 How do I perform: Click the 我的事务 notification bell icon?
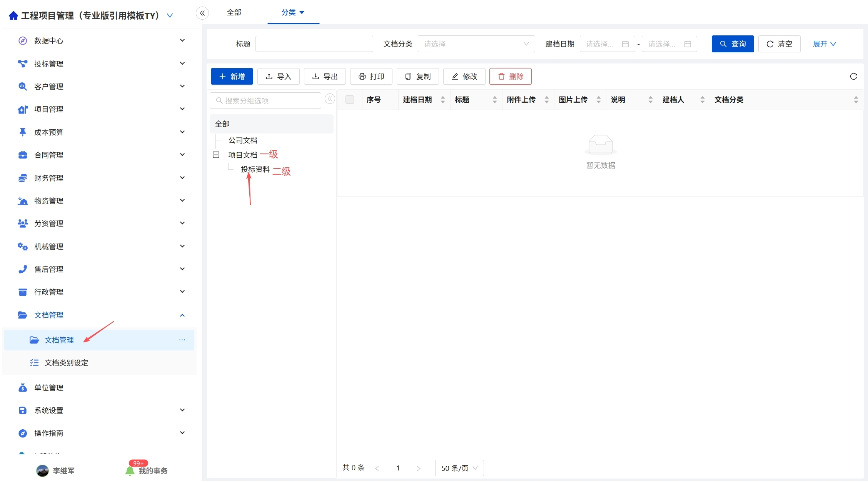point(130,471)
